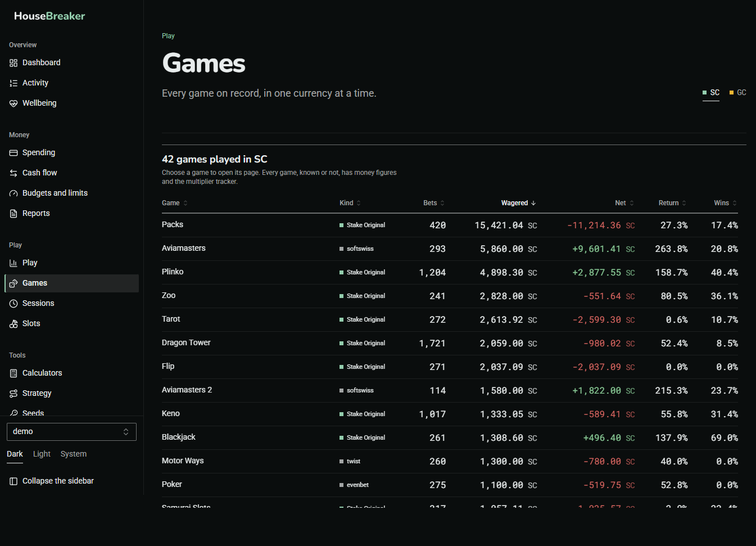Sort table by Bets column
This screenshot has height=546, width=756.
[x=434, y=203]
